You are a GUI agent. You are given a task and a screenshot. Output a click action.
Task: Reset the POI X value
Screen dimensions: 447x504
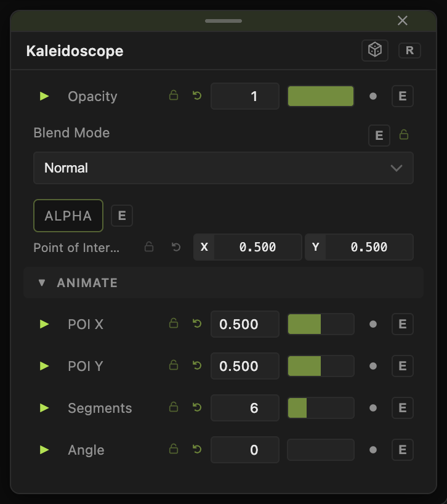click(197, 323)
